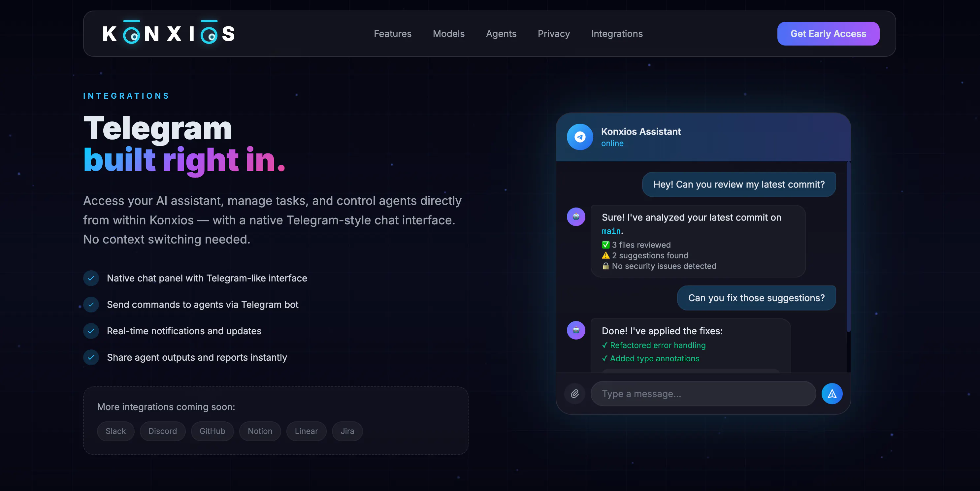Image resolution: width=980 pixels, height=491 pixels.
Task: Click the chat panel scrollbar
Action: point(848,246)
